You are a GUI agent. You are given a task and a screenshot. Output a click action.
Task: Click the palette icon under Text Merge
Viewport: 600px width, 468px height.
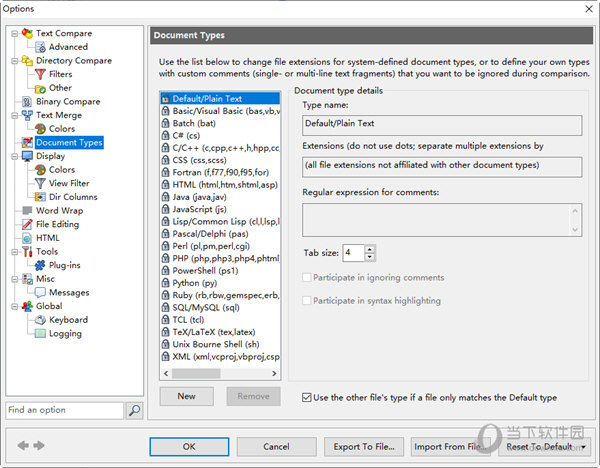[x=40, y=129]
